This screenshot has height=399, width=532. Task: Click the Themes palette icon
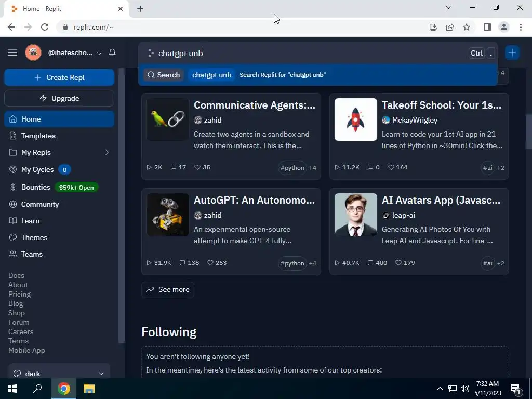(13, 237)
